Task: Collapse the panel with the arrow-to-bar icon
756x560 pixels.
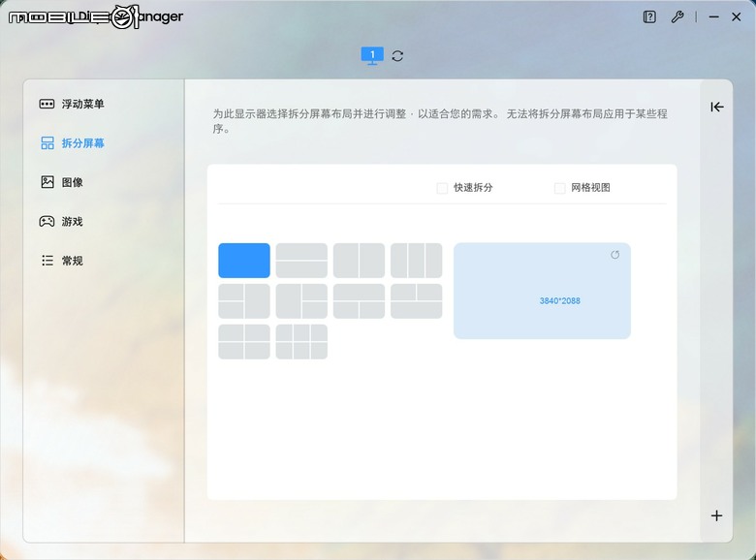Action: click(717, 107)
